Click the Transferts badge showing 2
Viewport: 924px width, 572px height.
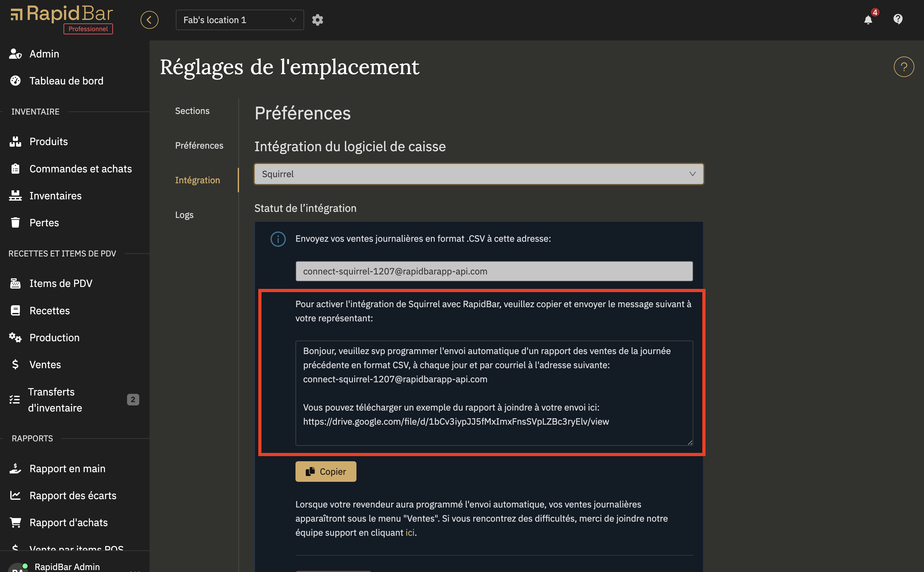(x=133, y=400)
